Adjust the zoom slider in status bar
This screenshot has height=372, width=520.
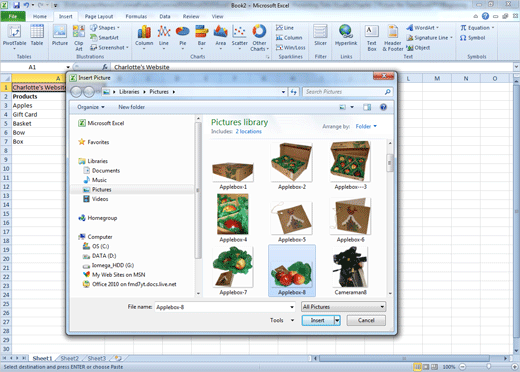(489, 367)
